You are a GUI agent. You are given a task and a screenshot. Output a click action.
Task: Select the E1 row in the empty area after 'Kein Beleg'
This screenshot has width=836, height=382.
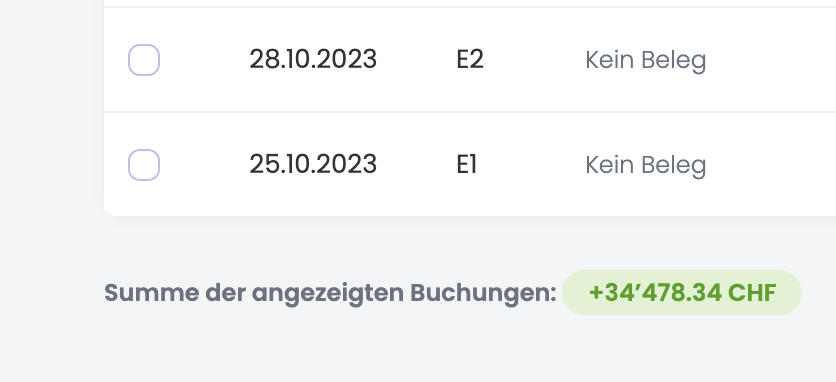773,165
